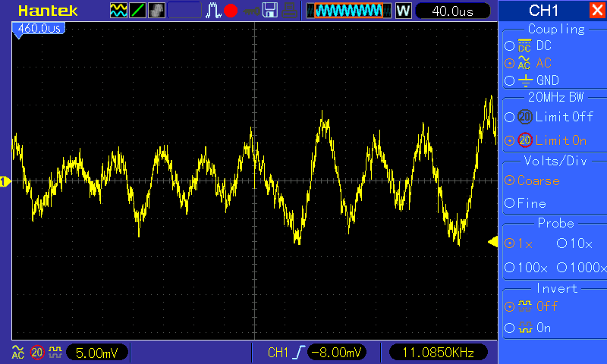The width and height of the screenshot is (607, 364).
Task: Click the channel 1 ground level marker
Action: tap(5, 181)
